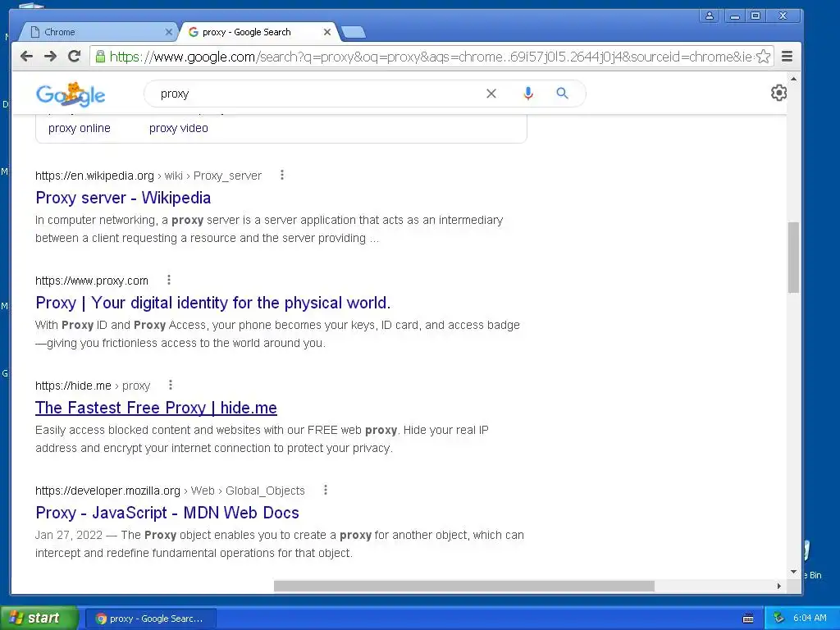This screenshot has height=630, width=840.
Task: Open the Windows Start menu
Action: tap(39, 618)
